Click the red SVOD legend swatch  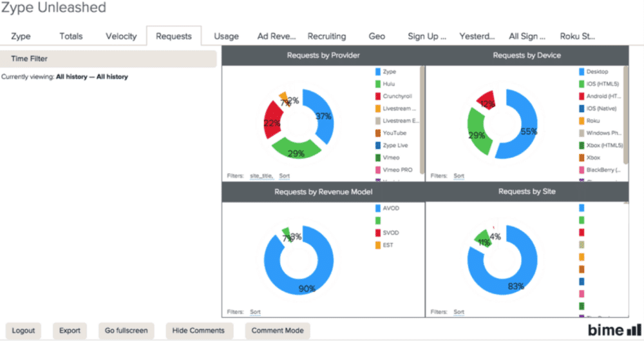(x=377, y=233)
